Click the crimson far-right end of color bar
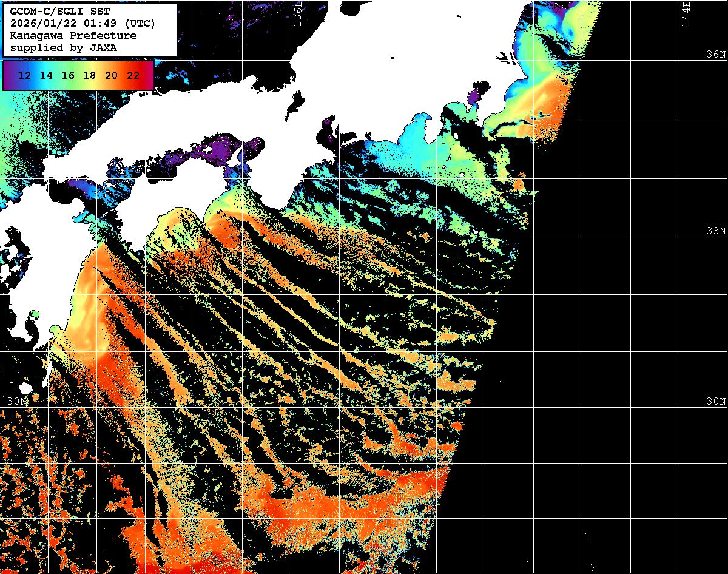Image resolution: width=728 pixels, height=574 pixels. tap(149, 76)
